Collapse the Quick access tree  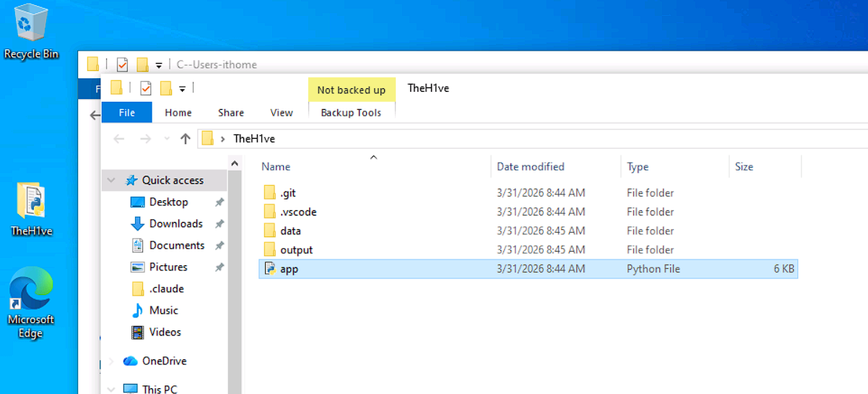(111, 181)
